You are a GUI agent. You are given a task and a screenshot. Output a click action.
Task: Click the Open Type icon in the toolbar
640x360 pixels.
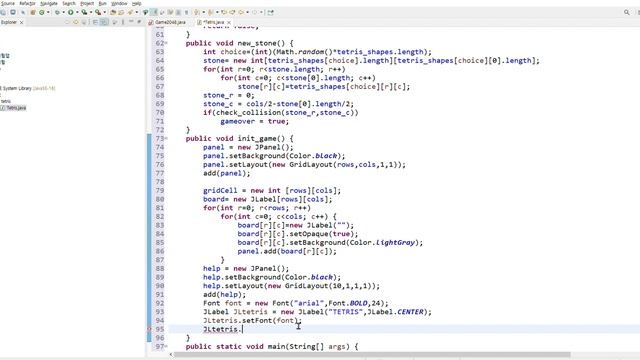point(113,12)
